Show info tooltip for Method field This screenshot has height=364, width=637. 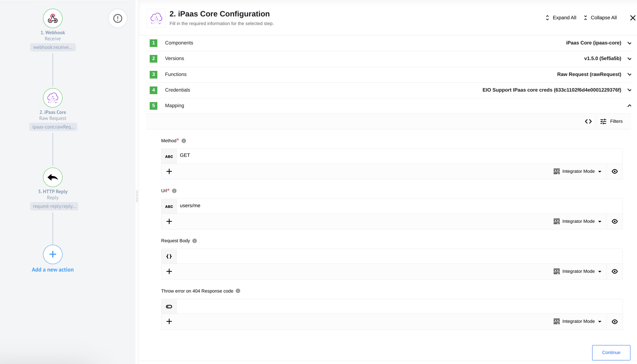point(184,141)
